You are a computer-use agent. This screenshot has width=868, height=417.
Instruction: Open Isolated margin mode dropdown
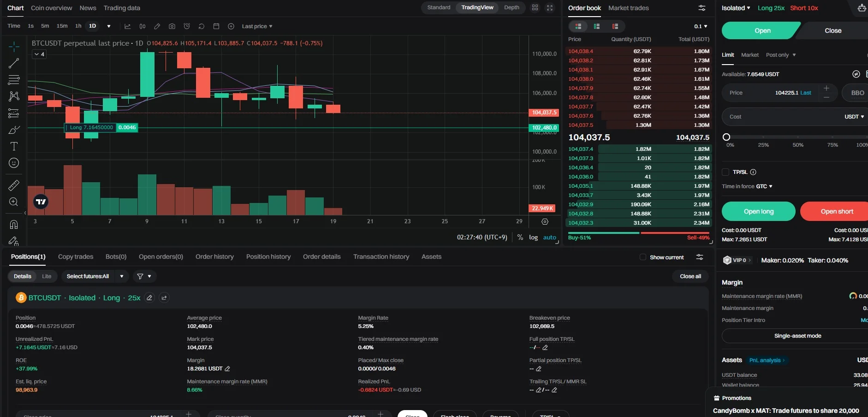736,8
